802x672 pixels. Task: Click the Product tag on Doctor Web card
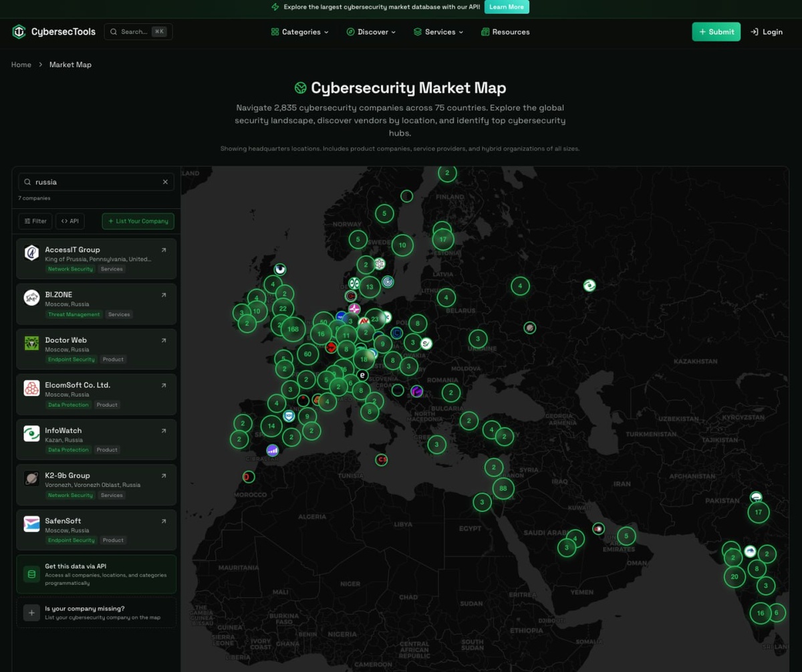pos(113,359)
